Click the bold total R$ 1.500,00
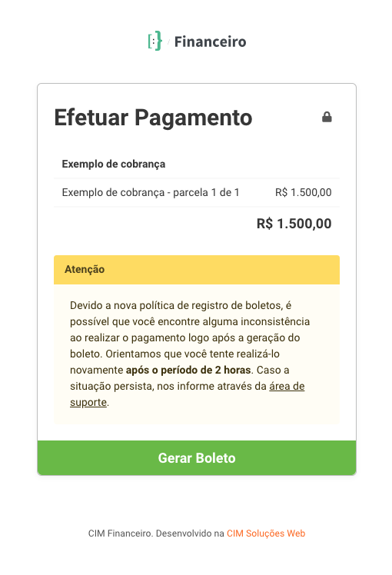The width and height of the screenshot is (392, 575). click(x=294, y=224)
